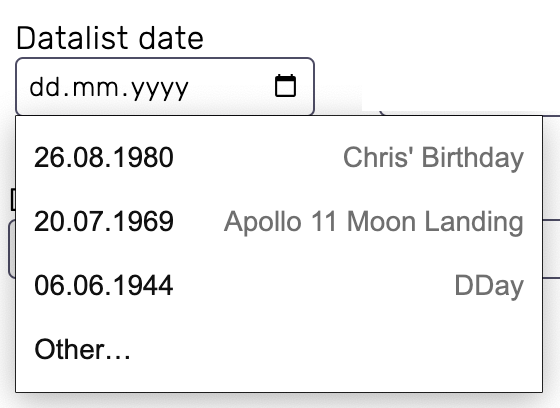Image resolution: width=560 pixels, height=408 pixels.
Task: Focus partially hidden input left of dropdown
Action: (x=12, y=249)
